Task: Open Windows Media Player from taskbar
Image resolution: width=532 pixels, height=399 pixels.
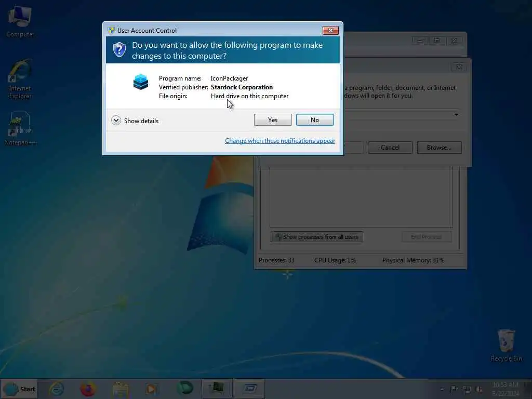Action: click(x=152, y=389)
